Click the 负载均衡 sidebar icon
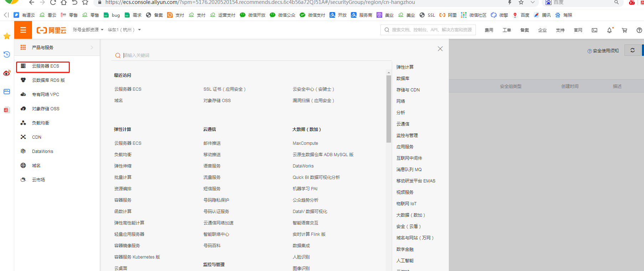 click(x=23, y=123)
